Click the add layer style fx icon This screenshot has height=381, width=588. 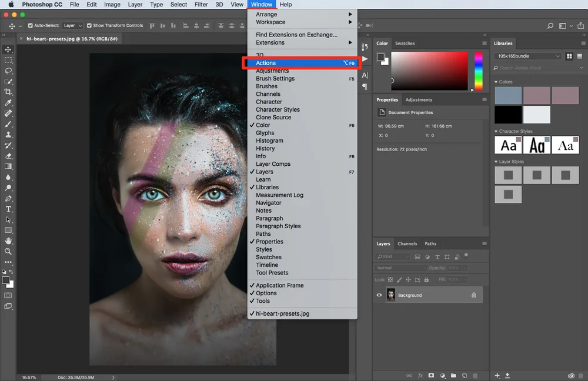tap(420, 375)
